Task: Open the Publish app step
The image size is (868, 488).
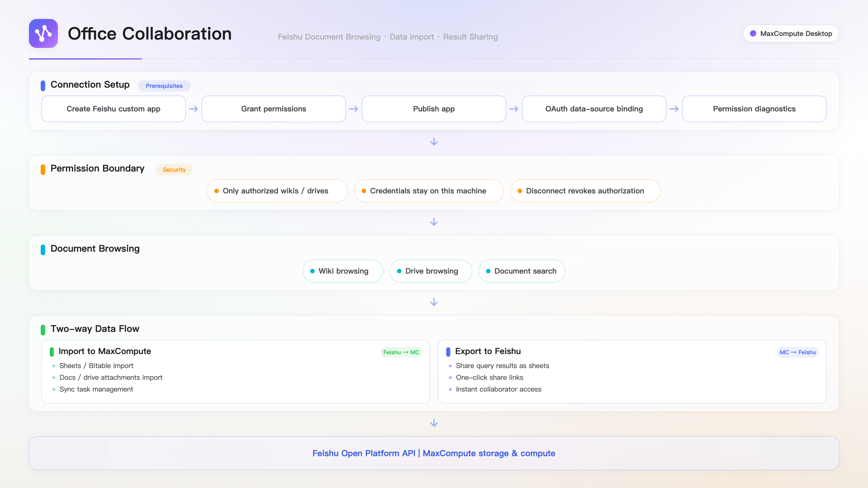Action: 434,109
